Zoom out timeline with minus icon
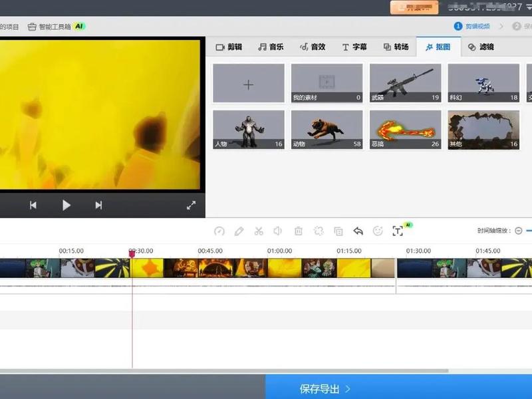The height and width of the screenshot is (399, 532). pos(519,231)
